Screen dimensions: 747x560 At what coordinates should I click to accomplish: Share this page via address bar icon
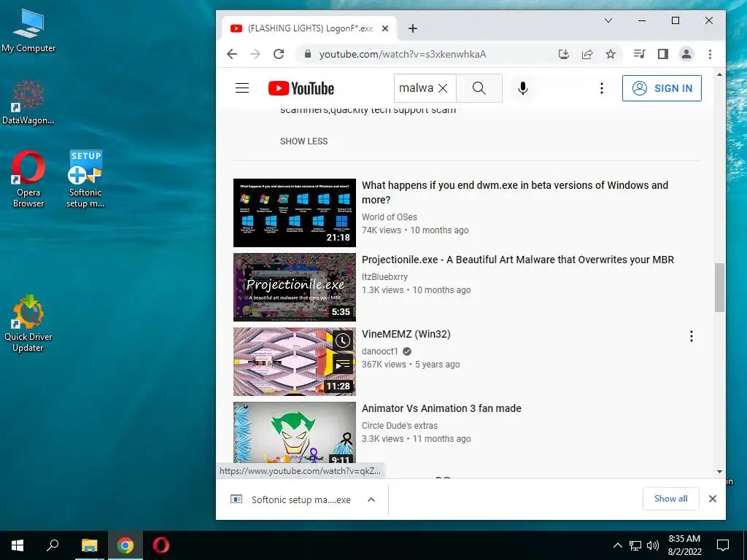pyautogui.click(x=587, y=54)
